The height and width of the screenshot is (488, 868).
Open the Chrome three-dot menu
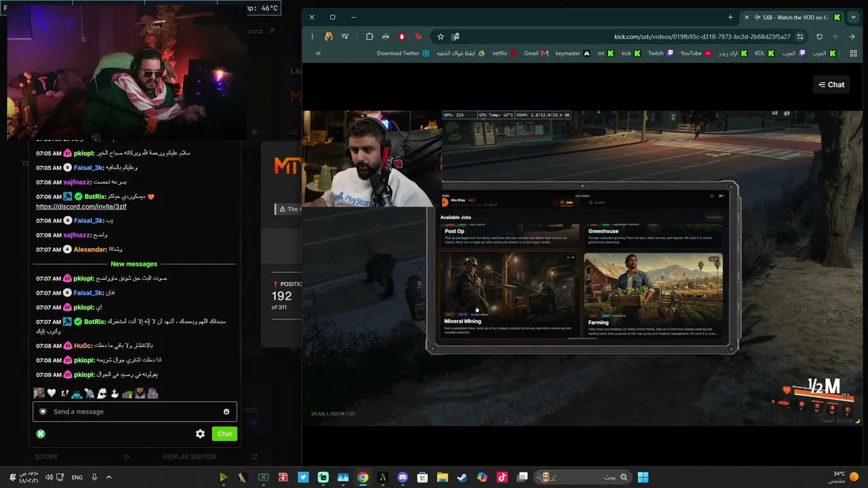(x=312, y=37)
